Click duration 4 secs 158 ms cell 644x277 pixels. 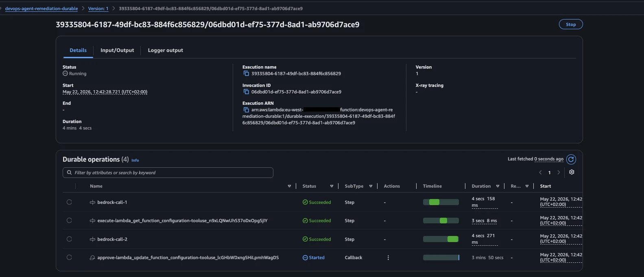point(485,202)
